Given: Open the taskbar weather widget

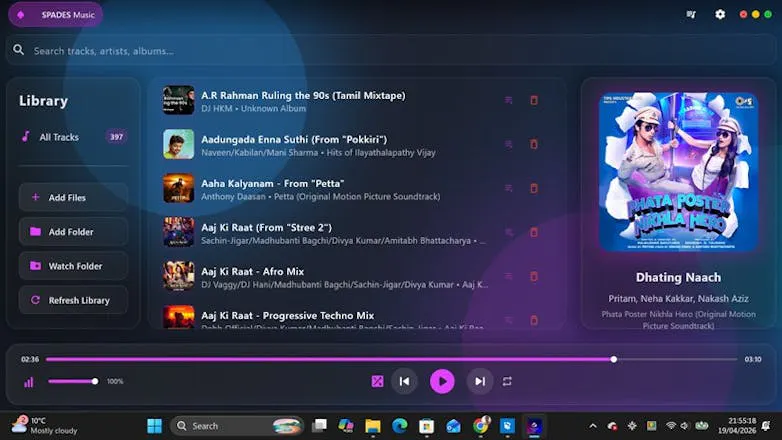Looking at the screenshot, I should coord(45,426).
